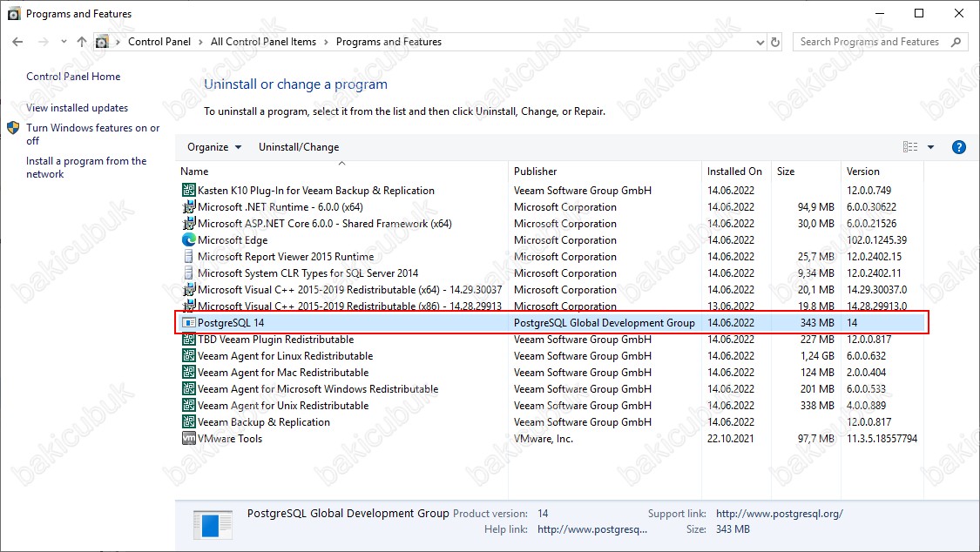Open the recent locations dropdown arrow
Image resolution: width=980 pixels, height=552 pixels.
(64, 42)
